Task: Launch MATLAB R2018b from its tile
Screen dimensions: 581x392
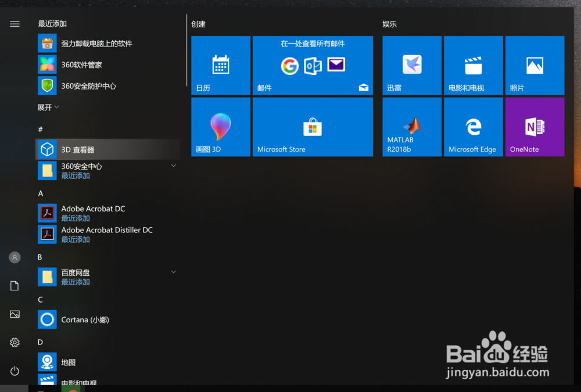Action: coord(411,127)
